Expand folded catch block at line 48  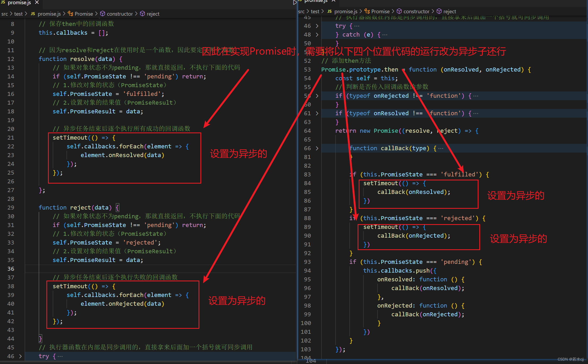[317, 34]
